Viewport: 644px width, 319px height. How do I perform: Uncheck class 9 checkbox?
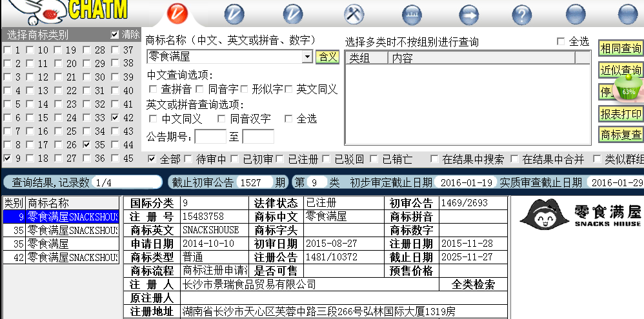pos(7,158)
